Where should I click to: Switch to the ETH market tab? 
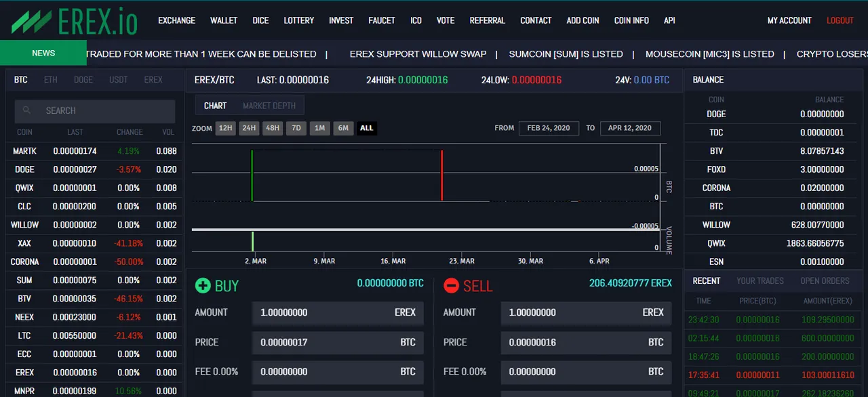click(x=51, y=79)
